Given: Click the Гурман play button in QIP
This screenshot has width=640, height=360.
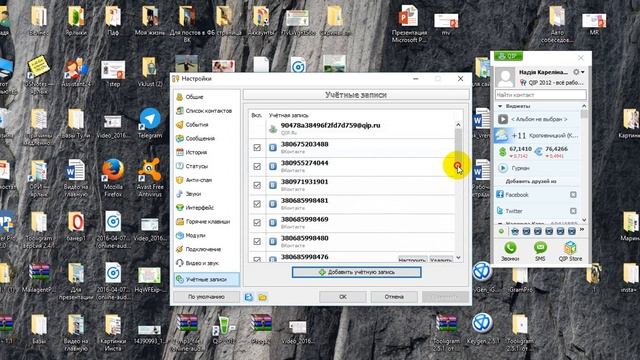Looking at the screenshot, I should pos(503,168).
